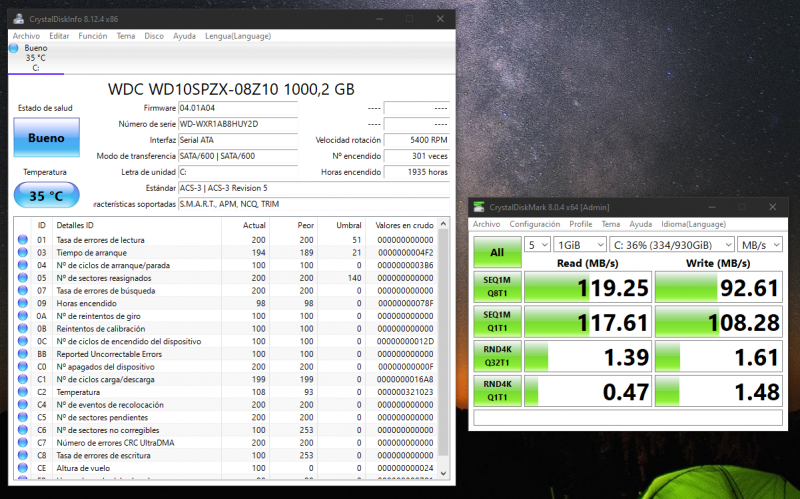Click the RND4K Q32T1 write result 1.61
This screenshot has width=800, height=499.
718,357
